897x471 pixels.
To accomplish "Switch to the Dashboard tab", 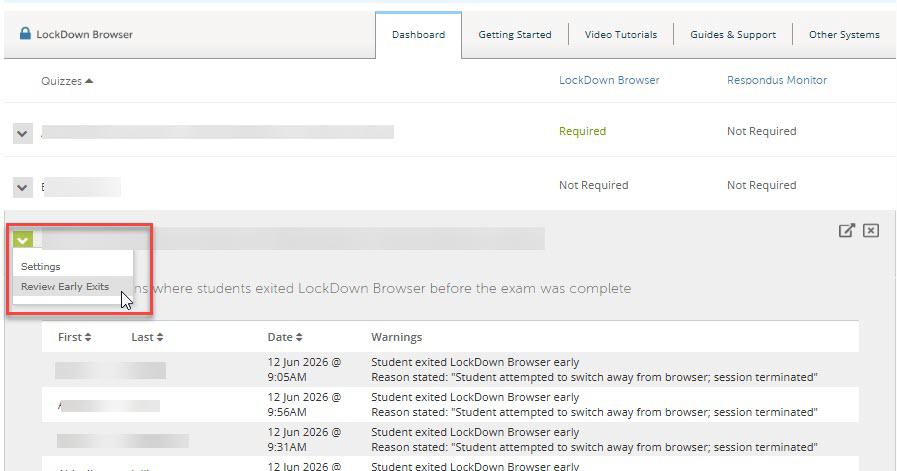I will 418,35.
